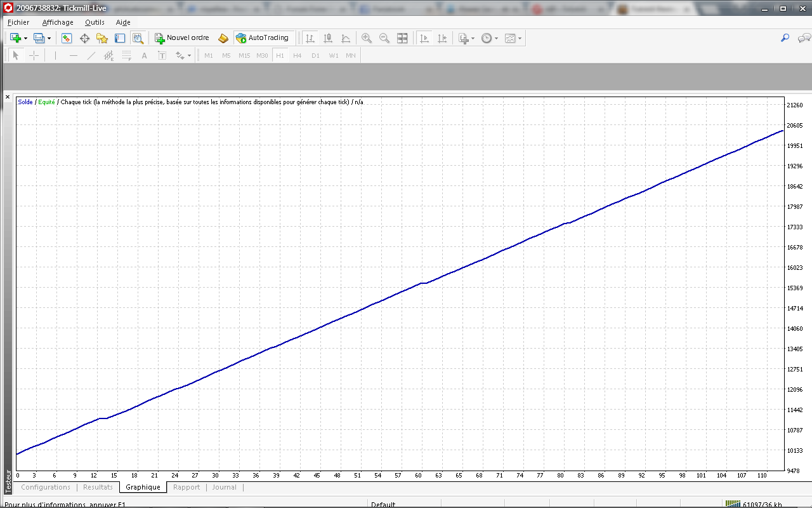Toggle the AutoTrading button
This screenshot has width=812, height=508.
263,38
